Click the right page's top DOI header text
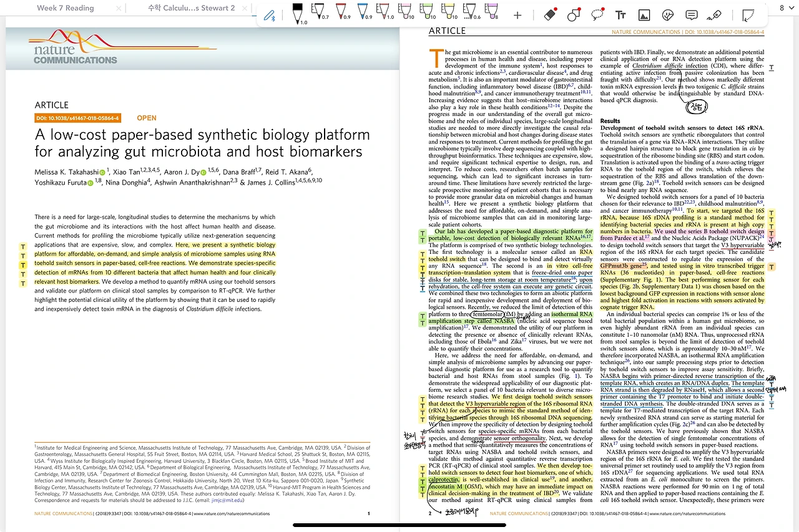 tap(688, 32)
